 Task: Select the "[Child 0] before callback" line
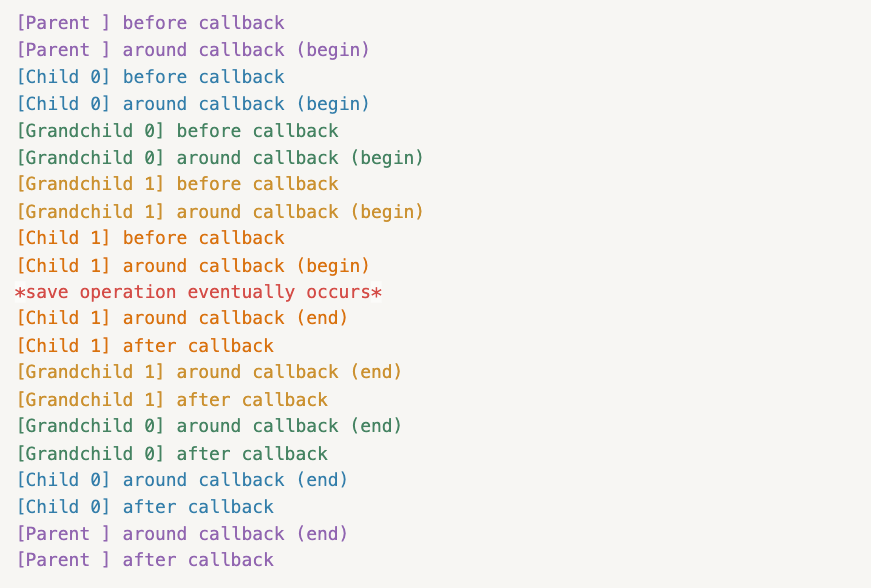click(x=150, y=77)
